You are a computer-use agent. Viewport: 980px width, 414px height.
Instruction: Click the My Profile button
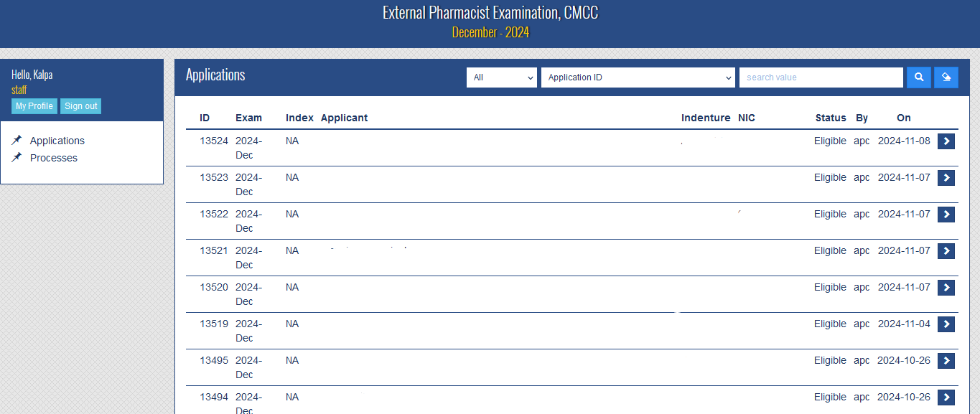[x=34, y=106]
